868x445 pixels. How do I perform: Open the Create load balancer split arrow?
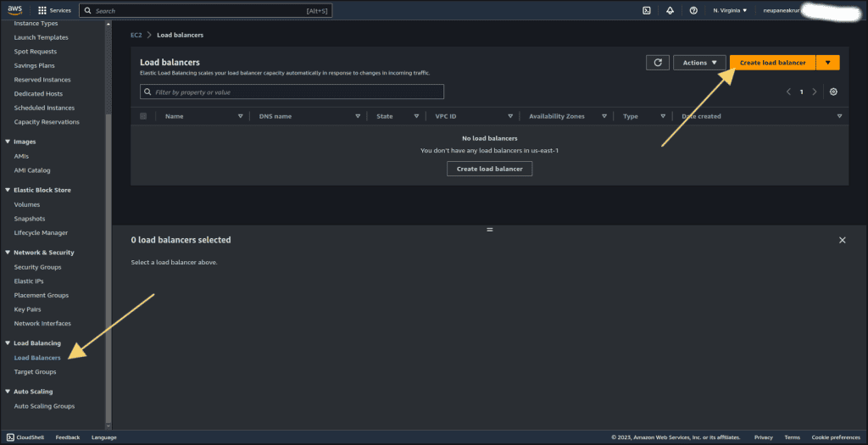click(x=827, y=63)
